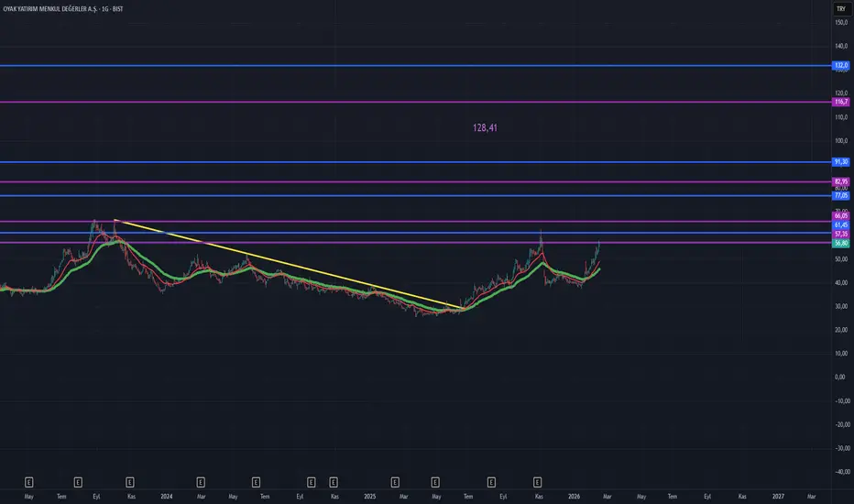Viewport: 854px width, 504px height.
Task: Click the 2025 label on the time axis
Action: coord(370,497)
